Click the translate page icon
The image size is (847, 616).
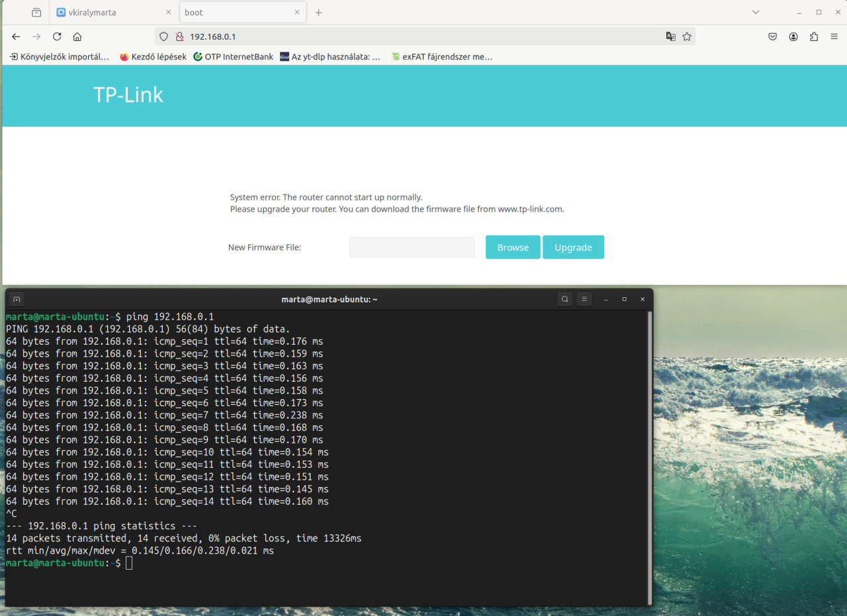[670, 37]
